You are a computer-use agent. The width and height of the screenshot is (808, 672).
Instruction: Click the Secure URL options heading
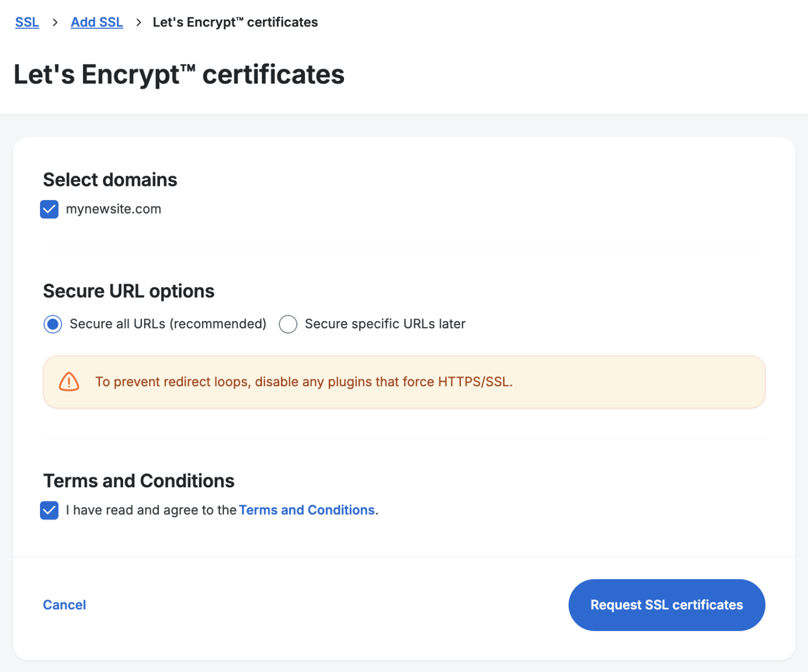[128, 291]
